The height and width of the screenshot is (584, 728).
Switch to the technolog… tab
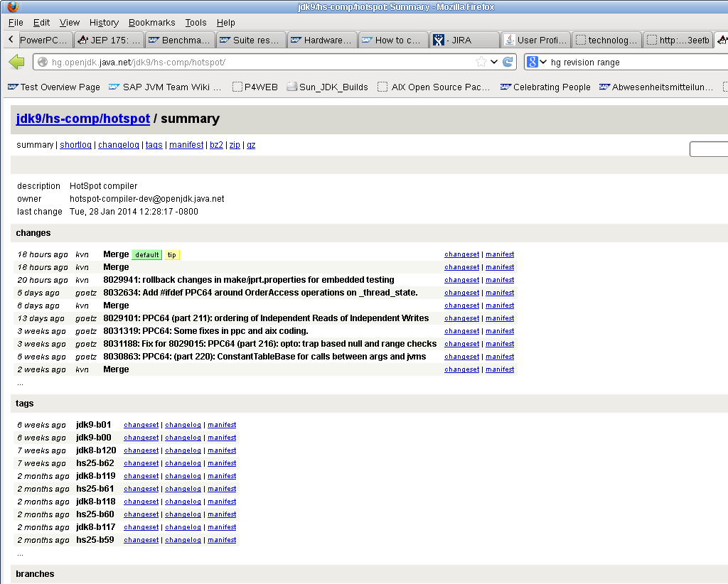[607, 40]
